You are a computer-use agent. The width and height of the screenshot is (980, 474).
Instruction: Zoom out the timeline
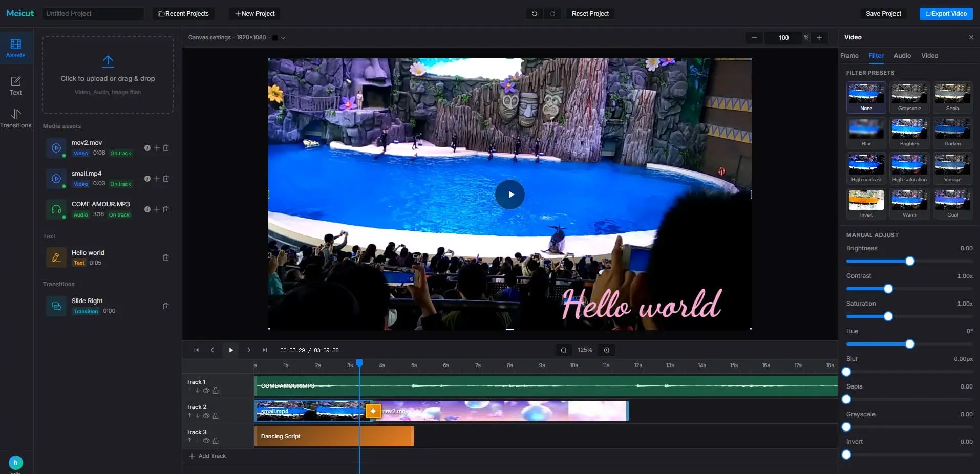coord(564,350)
